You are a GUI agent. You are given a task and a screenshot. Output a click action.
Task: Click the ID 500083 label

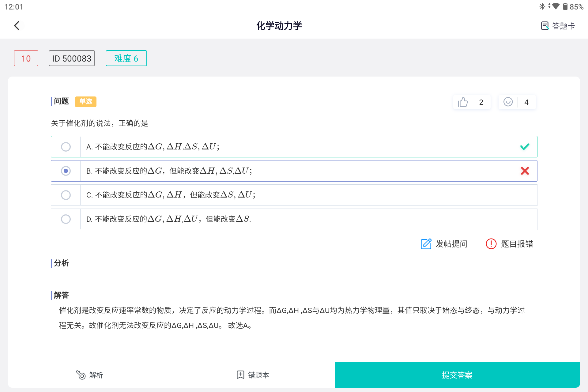tap(72, 58)
